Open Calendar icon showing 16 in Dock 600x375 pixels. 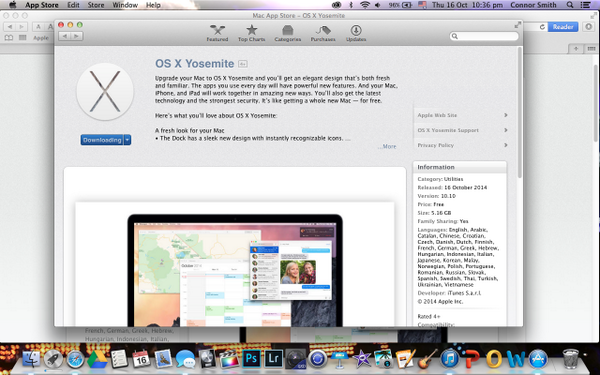141,359
